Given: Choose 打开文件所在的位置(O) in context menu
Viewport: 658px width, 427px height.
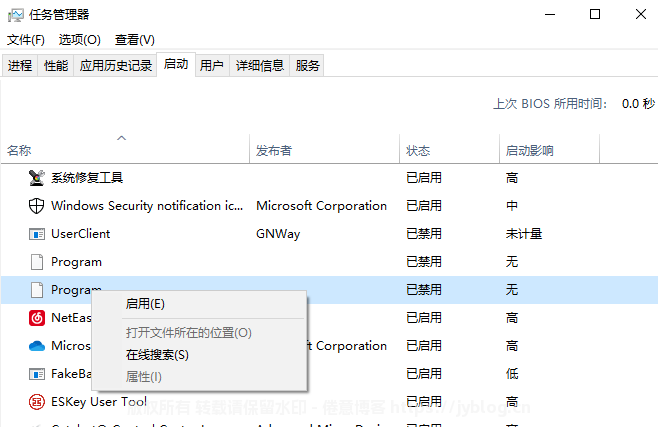Looking at the screenshot, I should point(199,333).
